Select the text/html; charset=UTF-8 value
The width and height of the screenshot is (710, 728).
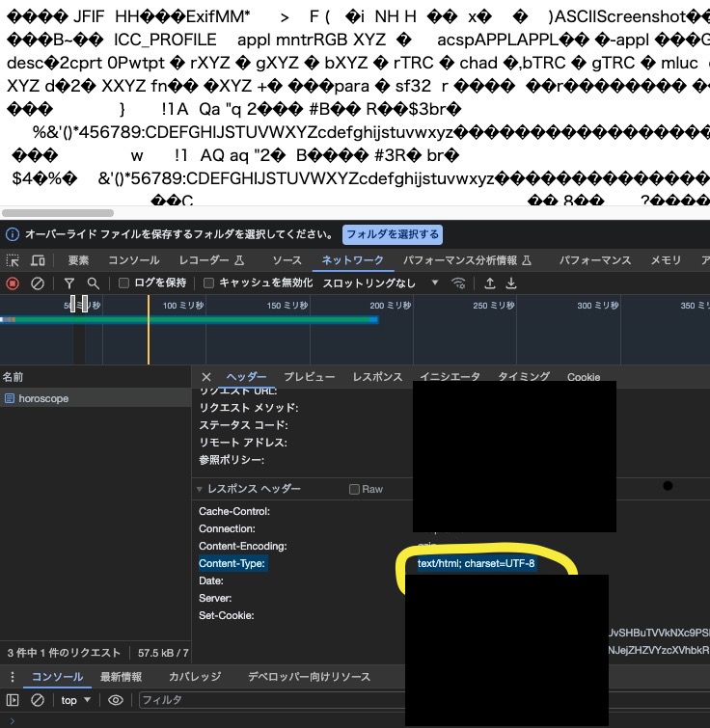coord(476,564)
